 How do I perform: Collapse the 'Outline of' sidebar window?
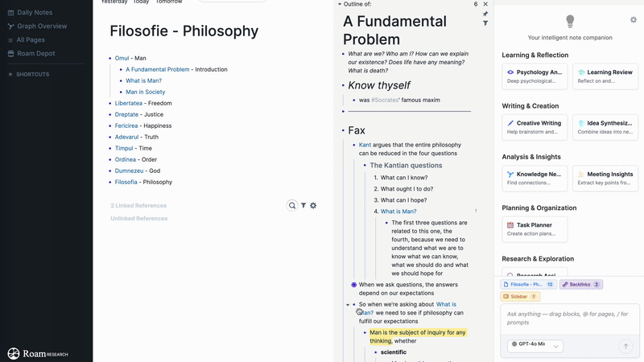click(340, 4)
